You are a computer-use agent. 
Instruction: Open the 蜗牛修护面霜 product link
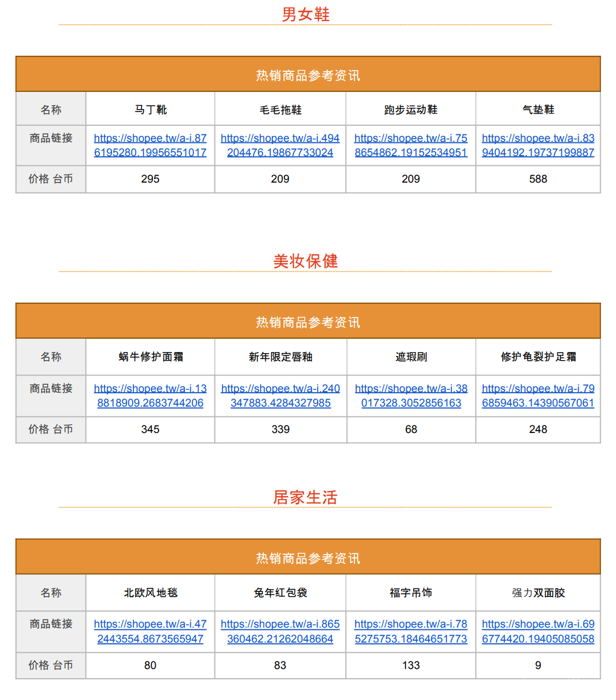tap(150, 396)
